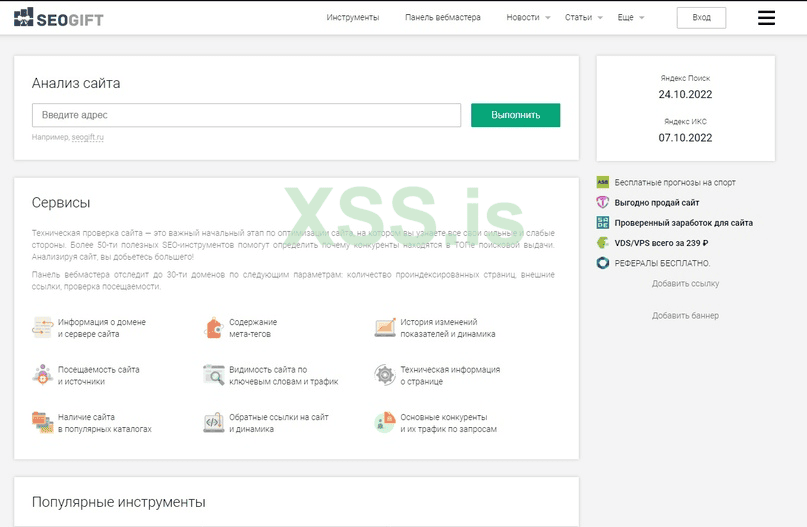Click the green Выполнить button
This screenshot has width=807, height=527.
point(515,115)
